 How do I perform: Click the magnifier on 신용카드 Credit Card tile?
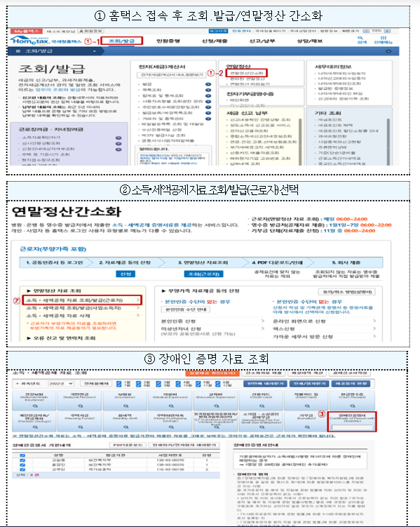(262, 406)
